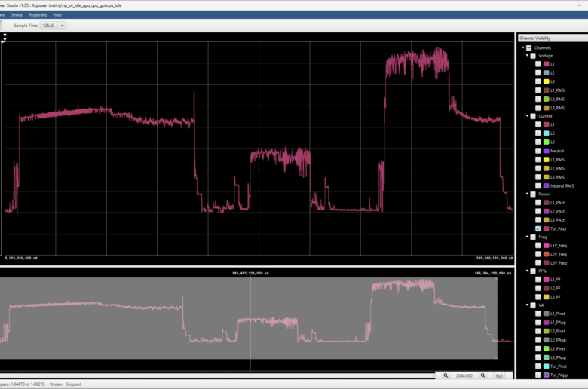
Task: Enable the Tot_PApp channel checkbox
Action: pyautogui.click(x=538, y=375)
